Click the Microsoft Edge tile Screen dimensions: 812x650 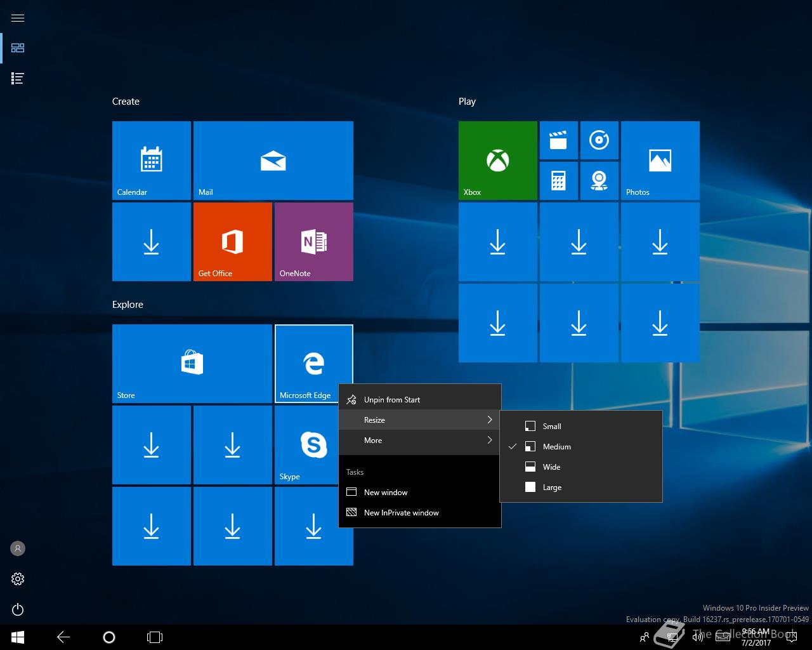314,364
